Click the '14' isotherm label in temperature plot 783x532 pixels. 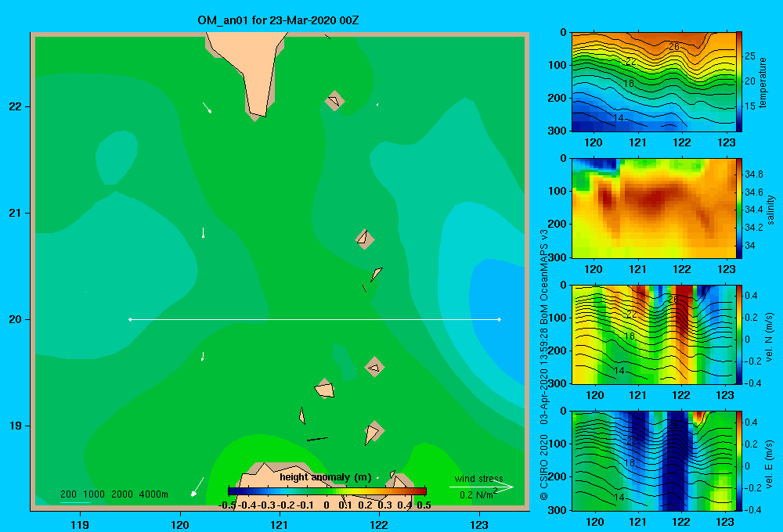(619, 118)
